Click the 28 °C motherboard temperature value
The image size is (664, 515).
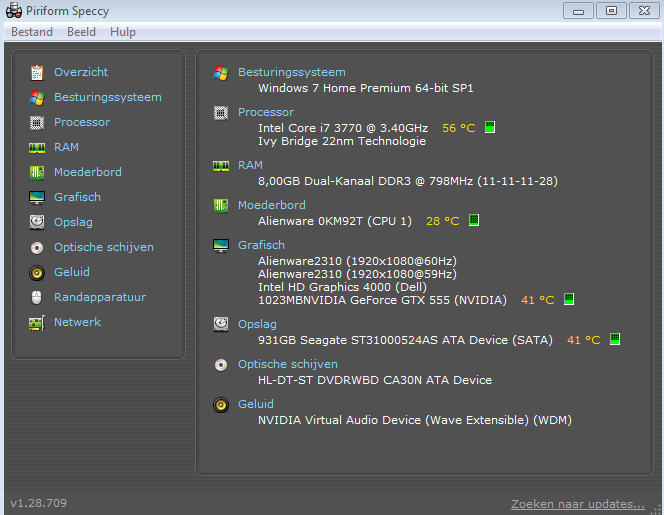[x=443, y=221]
